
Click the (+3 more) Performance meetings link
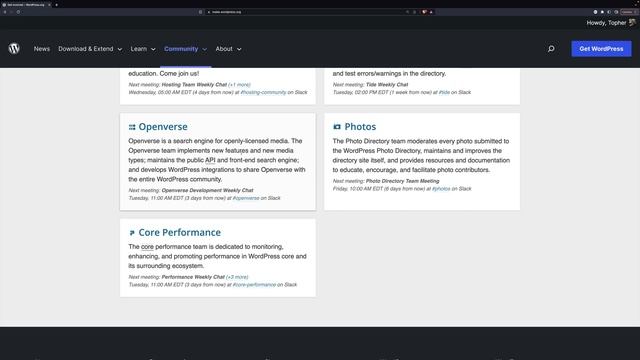tap(237, 277)
